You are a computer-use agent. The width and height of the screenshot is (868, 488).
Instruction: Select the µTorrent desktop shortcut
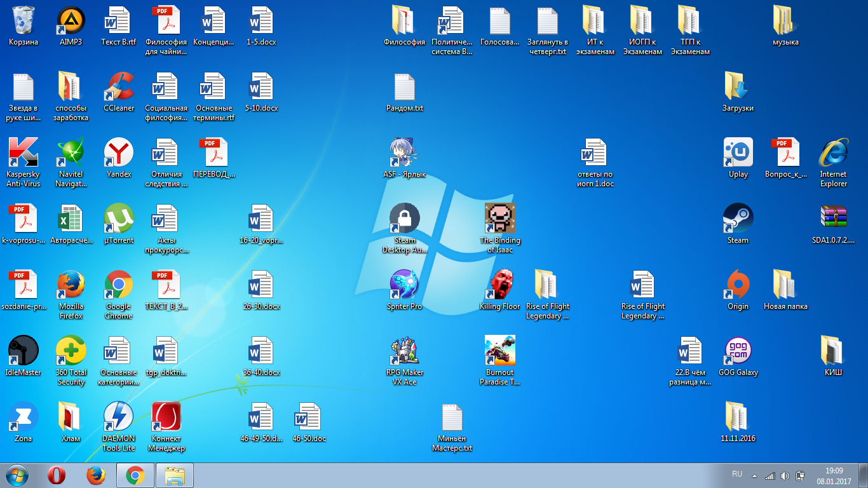(119, 219)
